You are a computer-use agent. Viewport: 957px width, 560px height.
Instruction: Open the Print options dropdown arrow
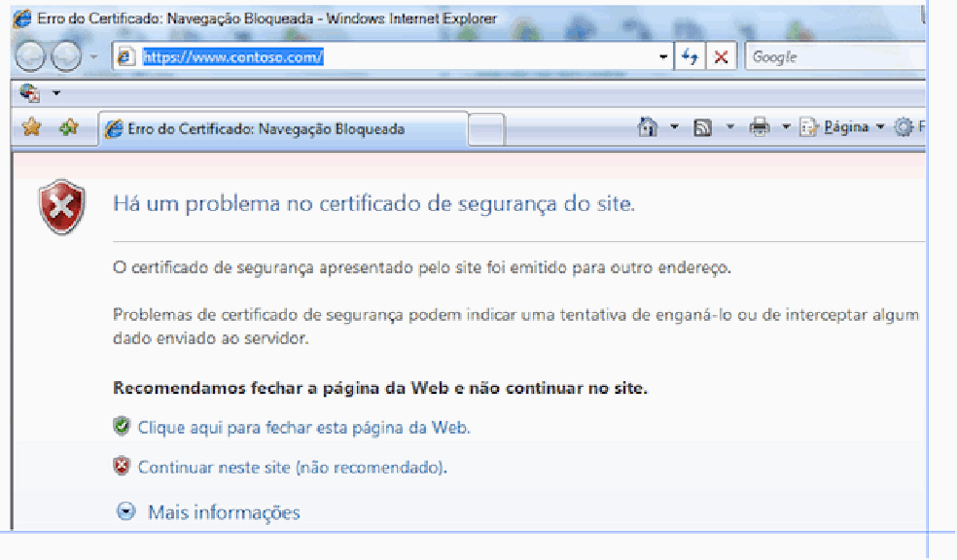click(x=785, y=126)
